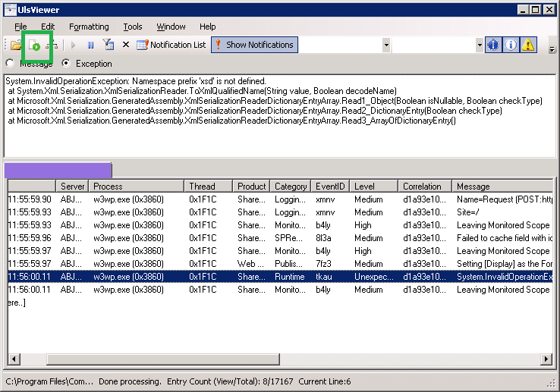Click the UlsViewer title bar icon
The height and width of the screenshot is (392, 560).
click(10, 10)
